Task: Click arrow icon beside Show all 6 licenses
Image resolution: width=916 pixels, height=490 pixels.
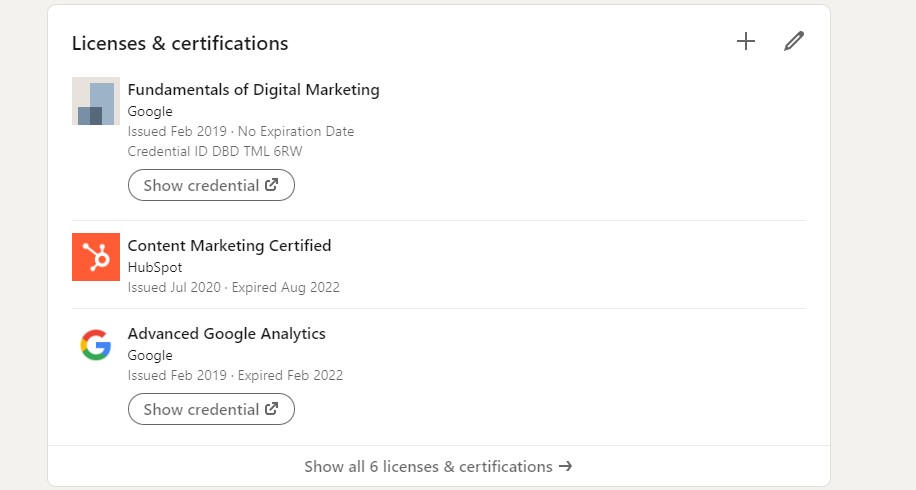Action: 565,466
